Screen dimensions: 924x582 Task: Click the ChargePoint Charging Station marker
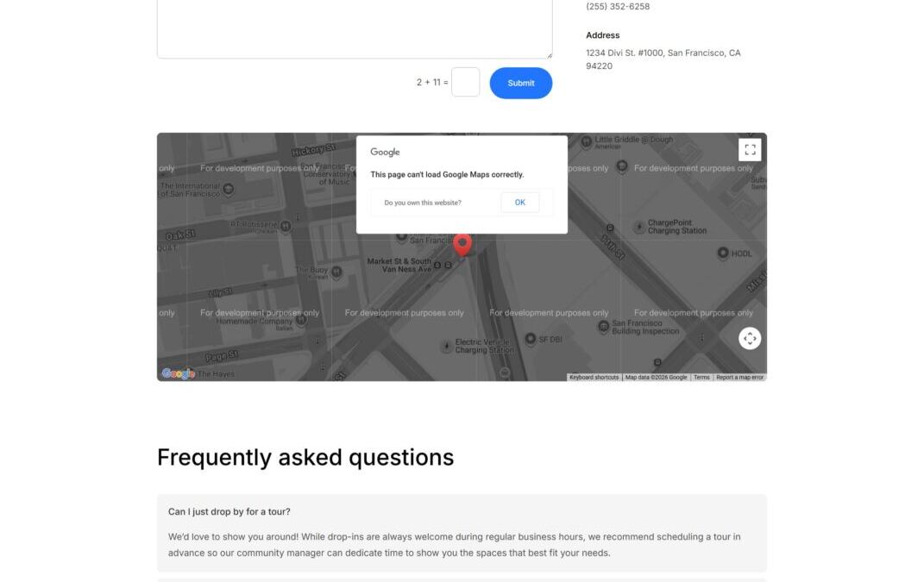(639, 227)
